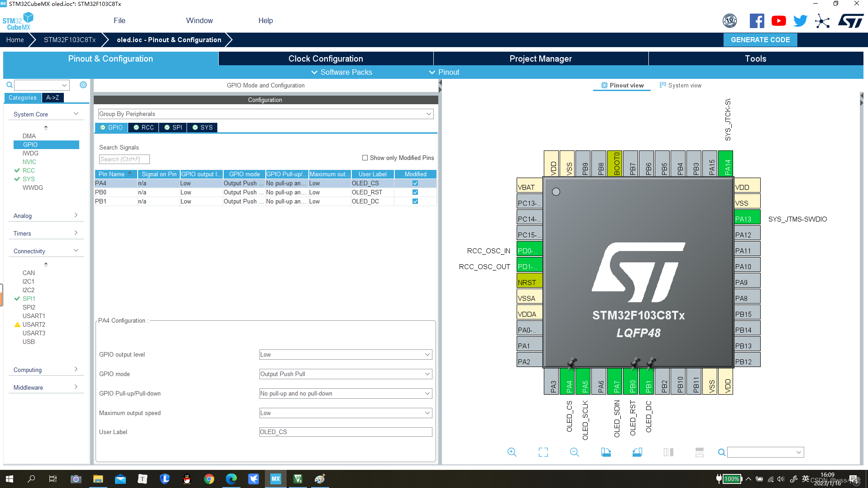Check Show only Modified Pins
Screen dimensions: 868x488
365,158
